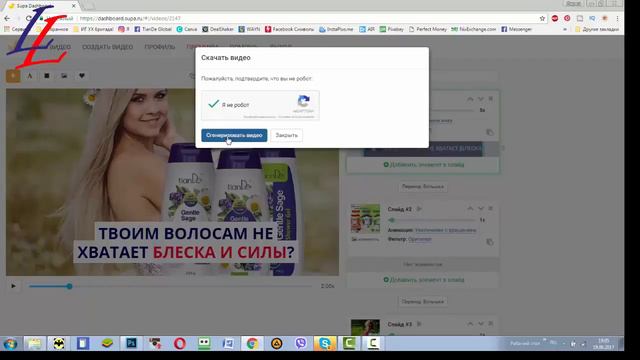Click the heart icon in editor toolbar
Screen dimensions: 640x360
pos(82,76)
